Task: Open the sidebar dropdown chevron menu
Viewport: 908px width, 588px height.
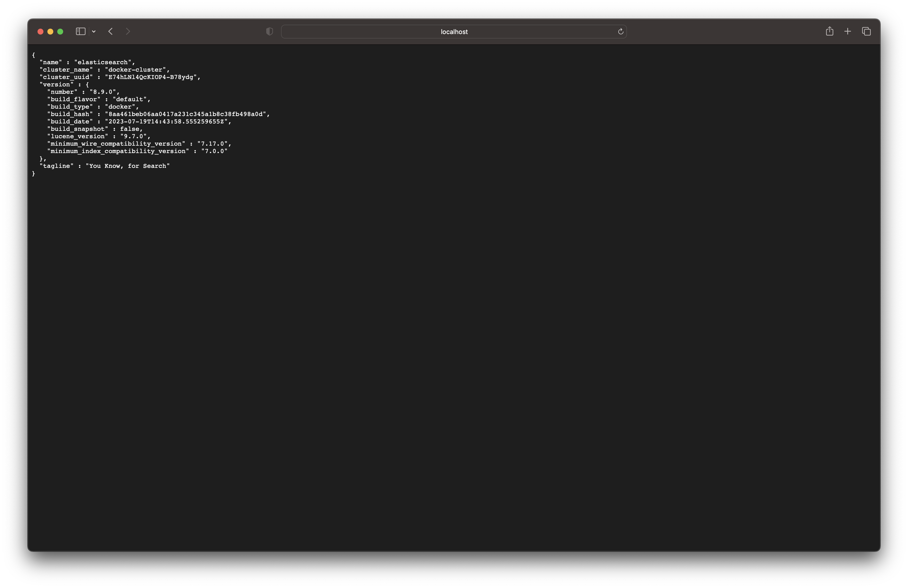Action: [94, 32]
